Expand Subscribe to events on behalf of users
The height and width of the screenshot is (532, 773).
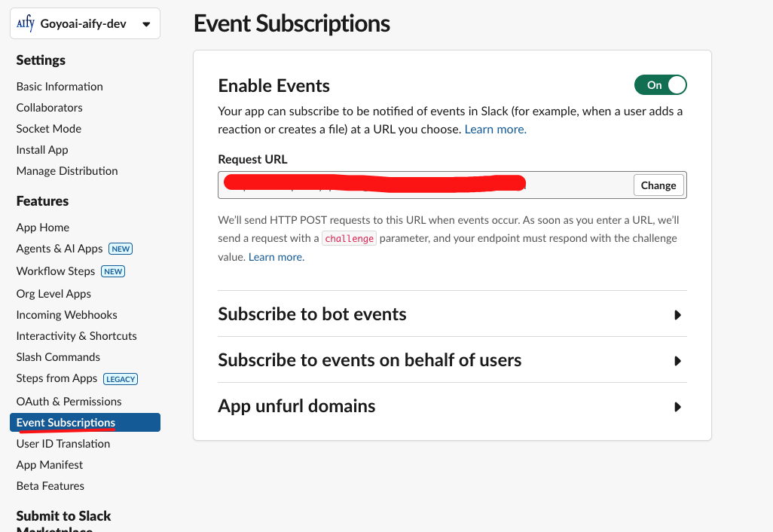[452, 360]
